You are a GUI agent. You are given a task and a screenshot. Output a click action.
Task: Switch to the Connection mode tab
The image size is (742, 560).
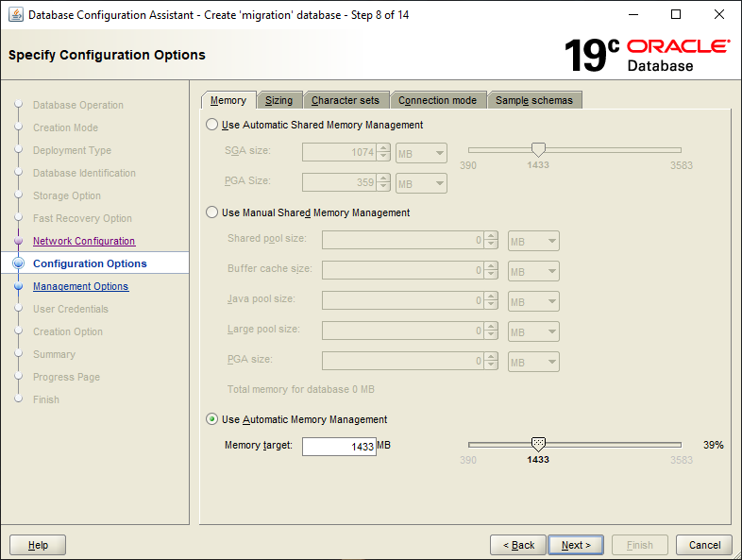coord(437,100)
